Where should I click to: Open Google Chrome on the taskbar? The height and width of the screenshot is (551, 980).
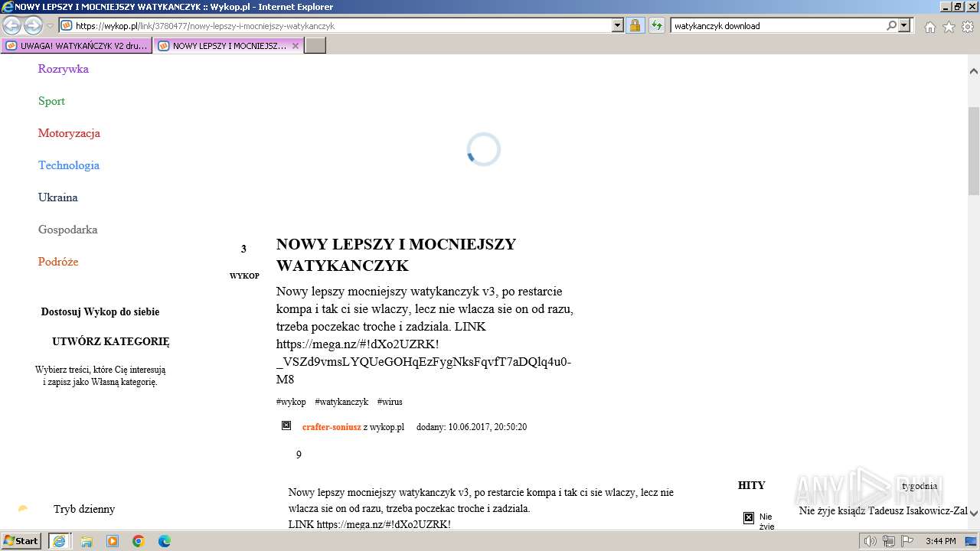click(139, 541)
